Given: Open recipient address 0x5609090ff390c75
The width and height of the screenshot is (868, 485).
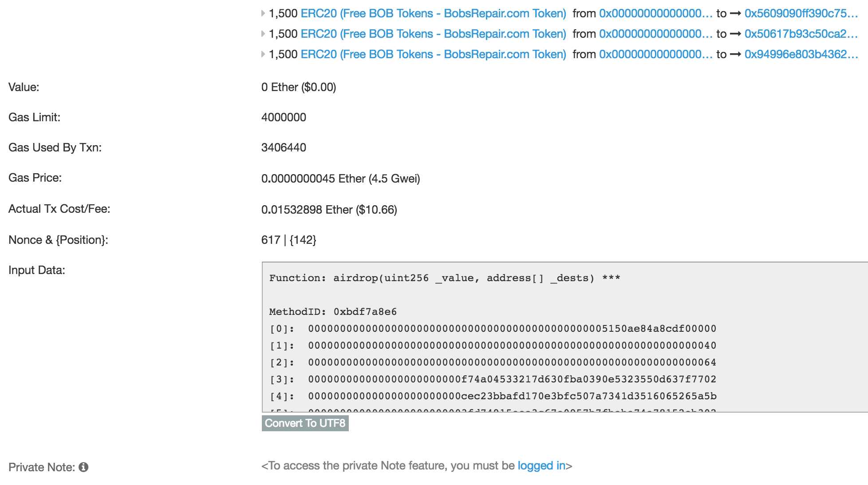Looking at the screenshot, I should pos(803,13).
